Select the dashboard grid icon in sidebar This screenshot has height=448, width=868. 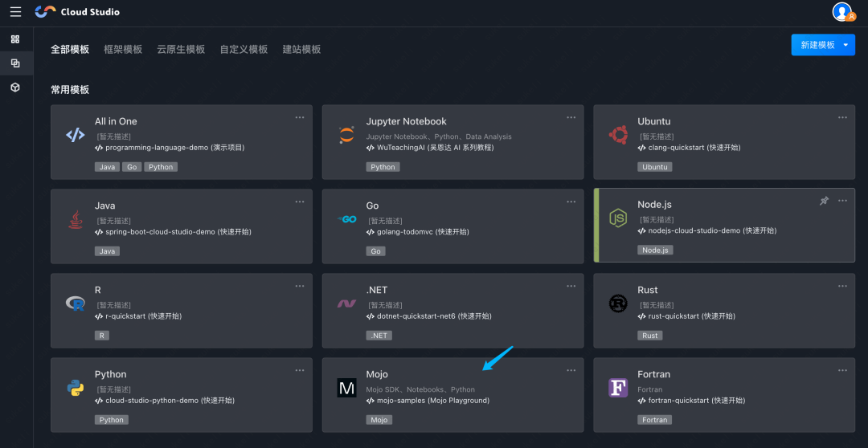pos(15,39)
